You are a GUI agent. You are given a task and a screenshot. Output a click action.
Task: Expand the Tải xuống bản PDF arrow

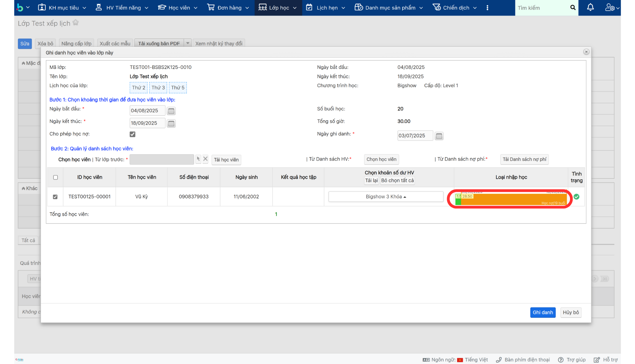click(188, 43)
